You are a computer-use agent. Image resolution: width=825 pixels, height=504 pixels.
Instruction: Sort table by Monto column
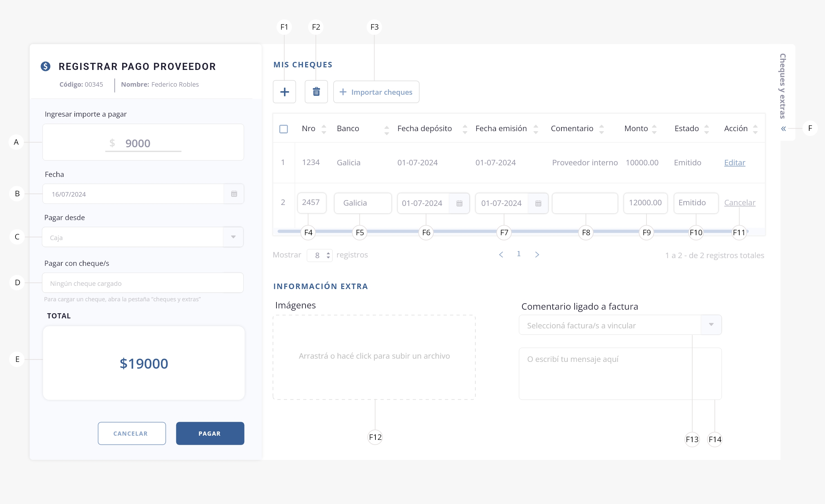point(654,129)
